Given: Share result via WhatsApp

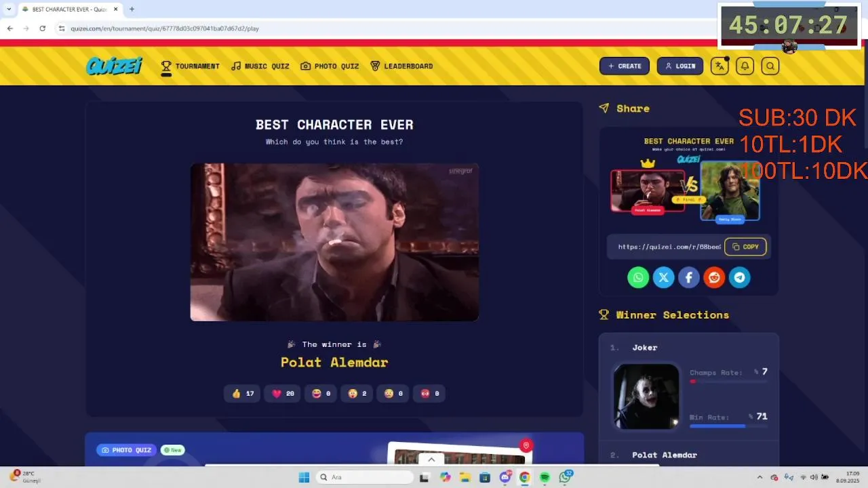Looking at the screenshot, I should click(638, 277).
